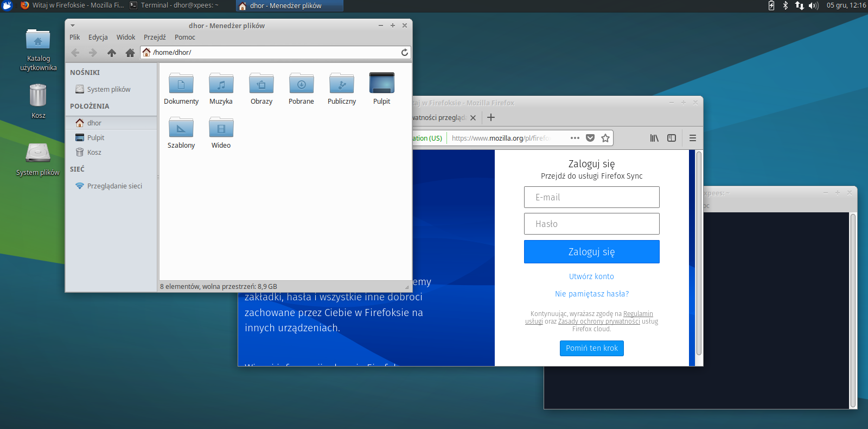Go back in file manager toolbar
The image size is (868, 429).
tap(75, 53)
